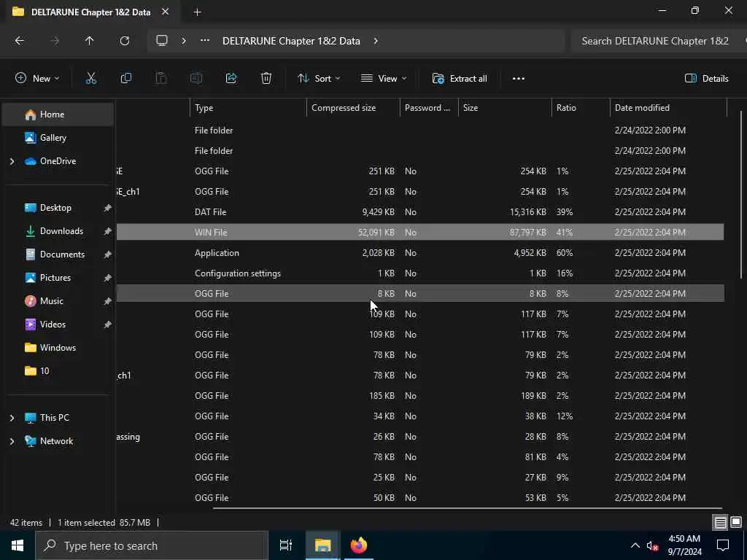Click the This PC monitor icon in address bar
The width and height of the screenshot is (747, 560).
[162, 41]
